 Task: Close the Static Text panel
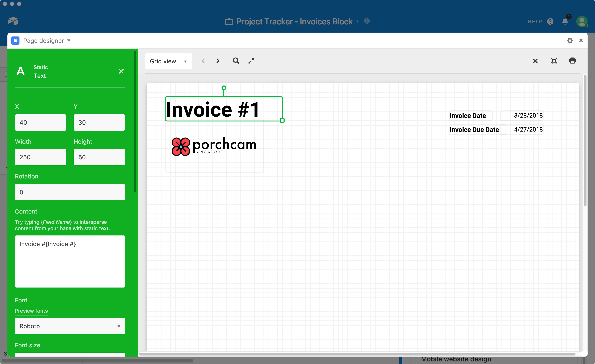[x=121, y=71]
